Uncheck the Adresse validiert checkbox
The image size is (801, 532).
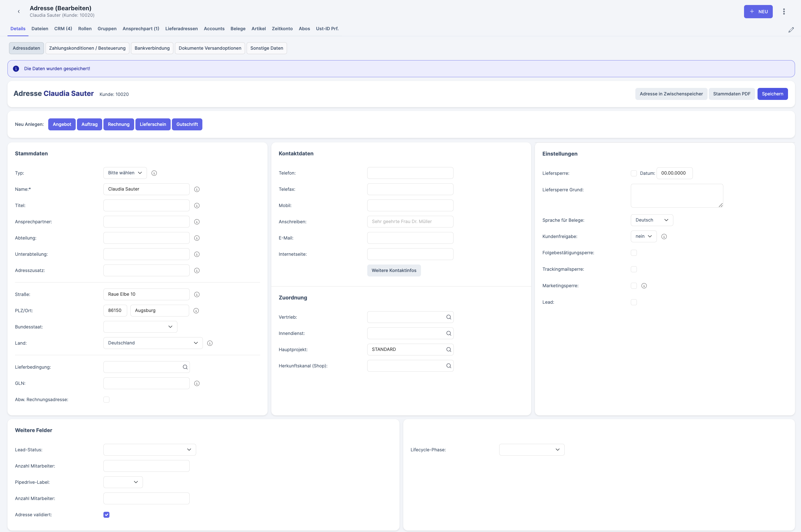tap(107, 515)
